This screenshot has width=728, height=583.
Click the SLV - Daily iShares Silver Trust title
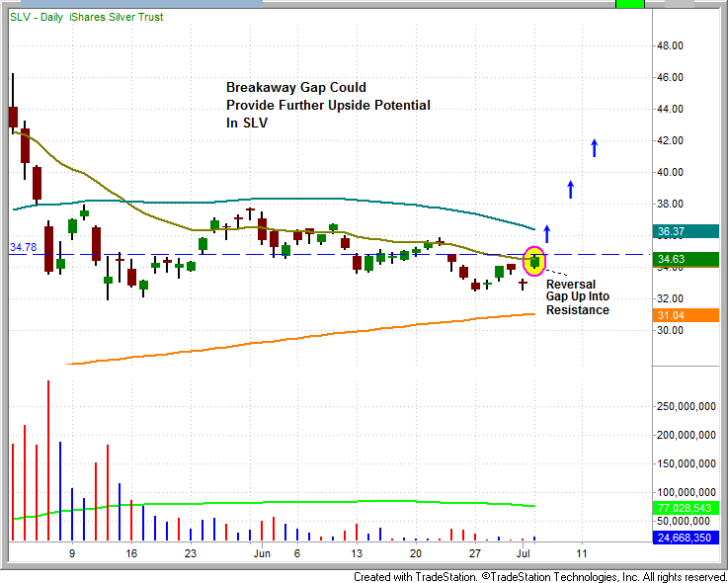86,17
